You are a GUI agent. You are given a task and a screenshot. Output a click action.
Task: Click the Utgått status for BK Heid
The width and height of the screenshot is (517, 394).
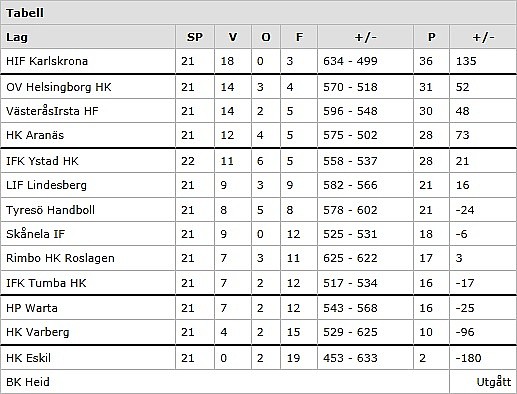pos(494,382)
